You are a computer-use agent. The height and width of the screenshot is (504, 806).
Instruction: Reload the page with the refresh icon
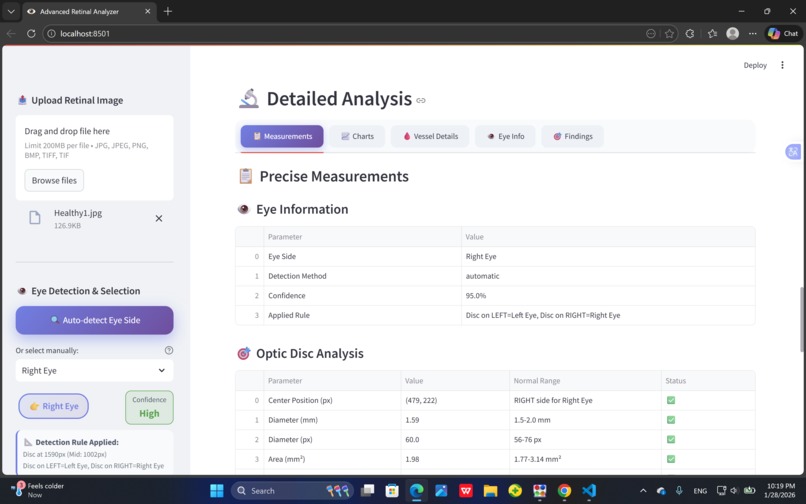pos(31,33)
